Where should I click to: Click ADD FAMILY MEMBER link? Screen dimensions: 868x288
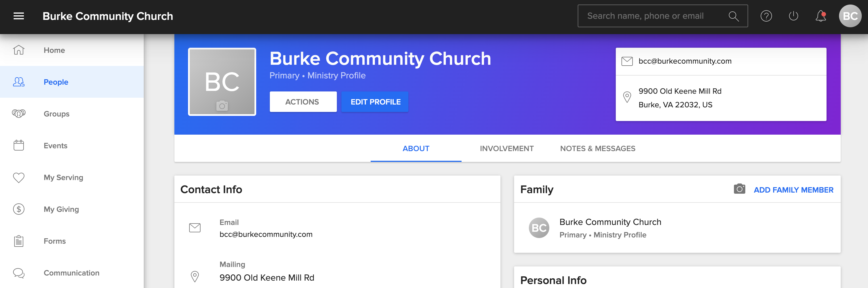click(x=793, y=190)
